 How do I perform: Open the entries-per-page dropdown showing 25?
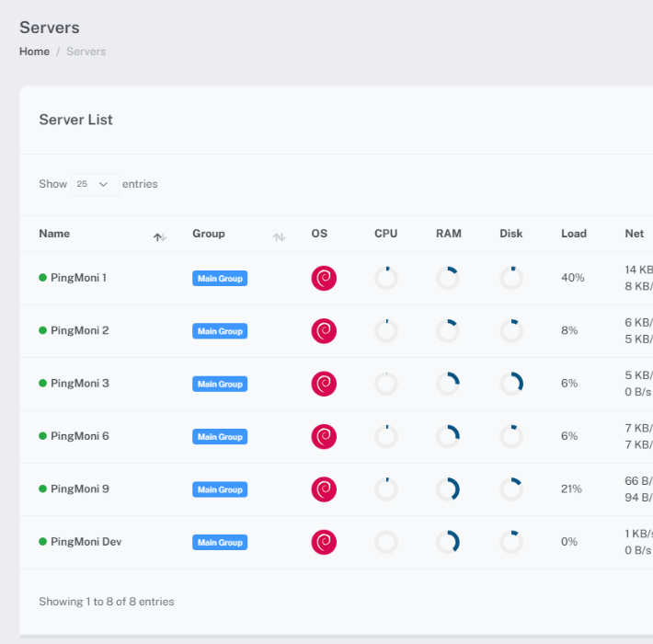pyautogui.click(x=95, y=184)
